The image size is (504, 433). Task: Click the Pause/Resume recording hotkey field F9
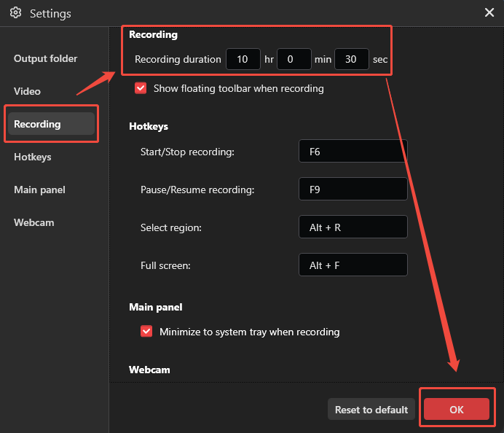[353, 189]
